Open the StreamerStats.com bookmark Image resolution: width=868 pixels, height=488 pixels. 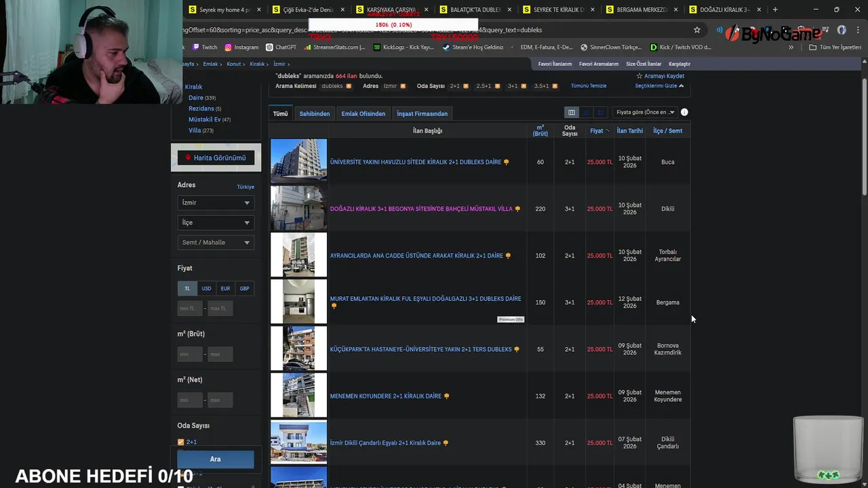(335, 47)
